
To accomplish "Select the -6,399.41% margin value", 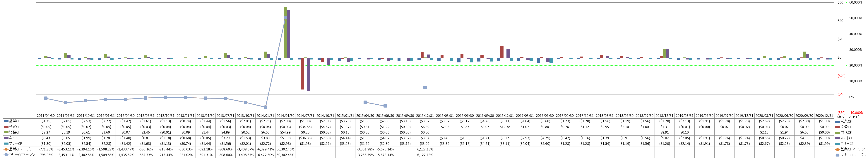I will tap(266, 149).
